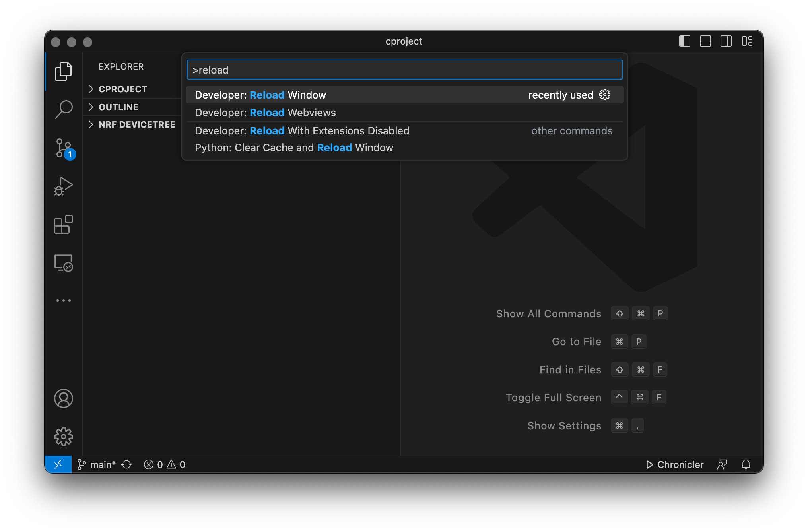Click the command palette input field
This screenshot has height=532, width=808.
pyautogui.click(x=404, y=70)
